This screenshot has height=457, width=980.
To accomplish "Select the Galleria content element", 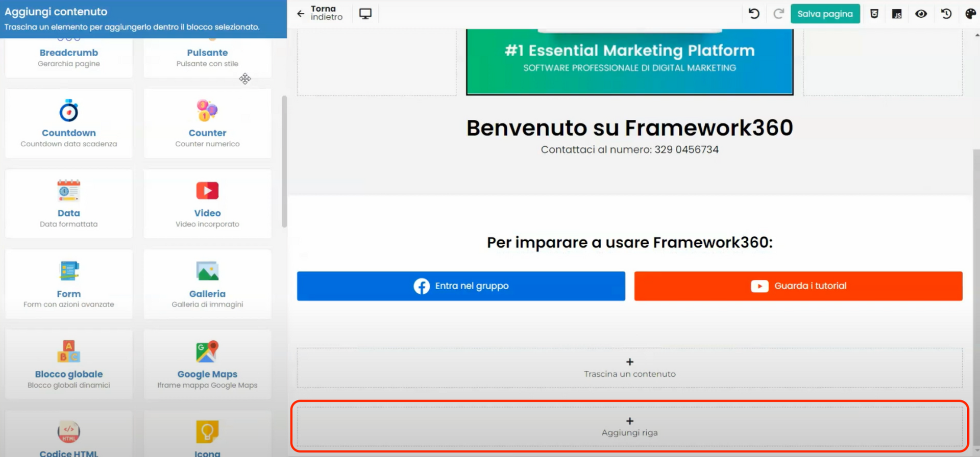I will pyautogui.click(x=207, y=284).
